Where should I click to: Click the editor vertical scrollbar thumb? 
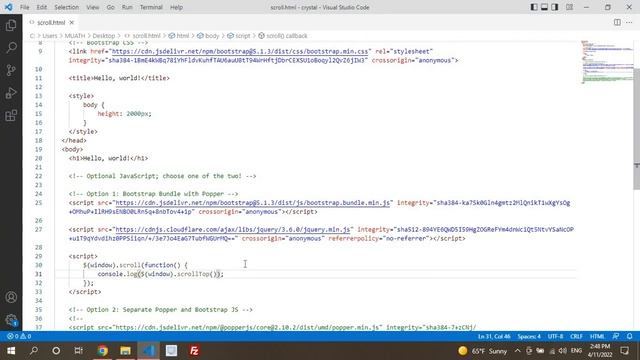pyautogui.click(x=636, y=129)
